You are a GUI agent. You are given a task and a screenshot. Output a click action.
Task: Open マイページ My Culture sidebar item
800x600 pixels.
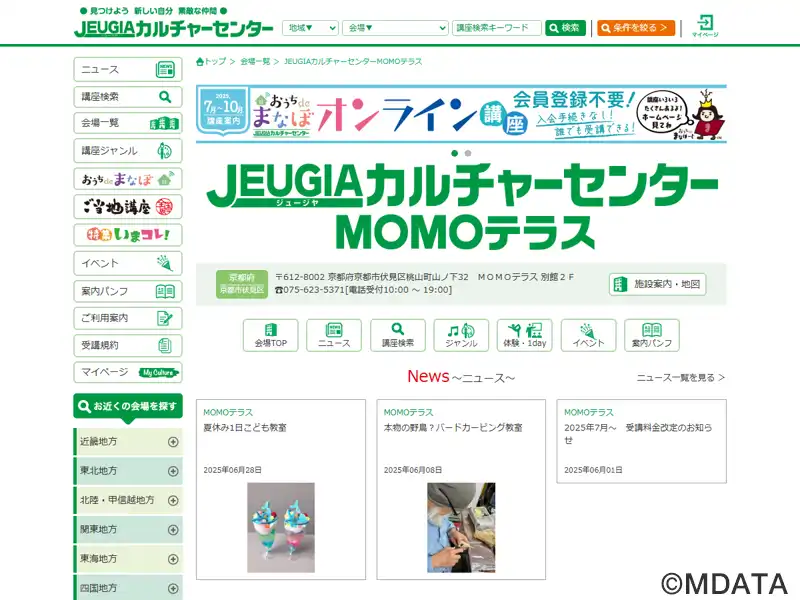pyautogui.click(x=128, y=372)
